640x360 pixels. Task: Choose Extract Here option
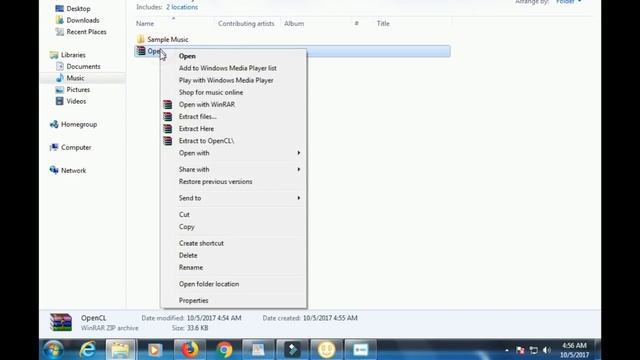(x=196, y=129)
